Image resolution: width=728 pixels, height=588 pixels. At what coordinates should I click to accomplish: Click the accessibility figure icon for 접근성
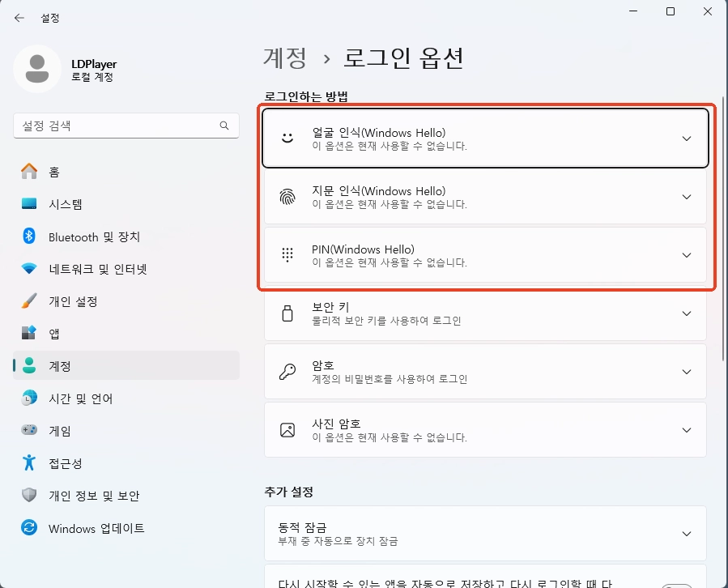point(29,462)
